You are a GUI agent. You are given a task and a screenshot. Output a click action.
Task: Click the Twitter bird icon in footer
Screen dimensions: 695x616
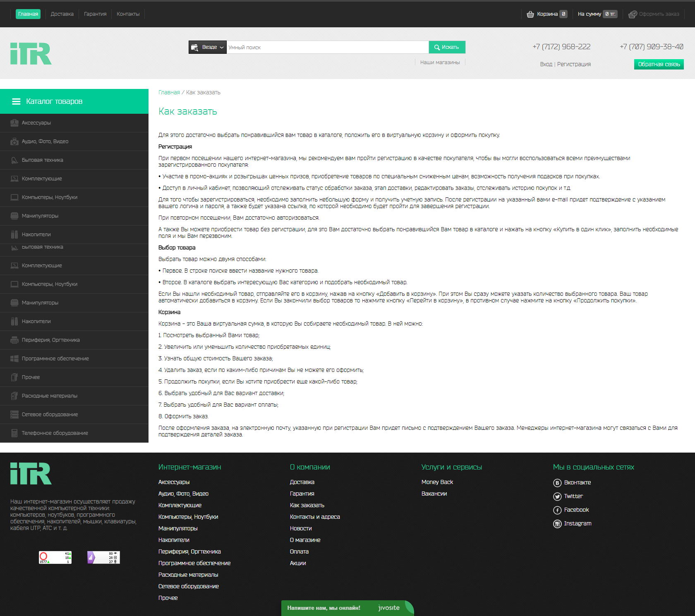pos(557,496)
